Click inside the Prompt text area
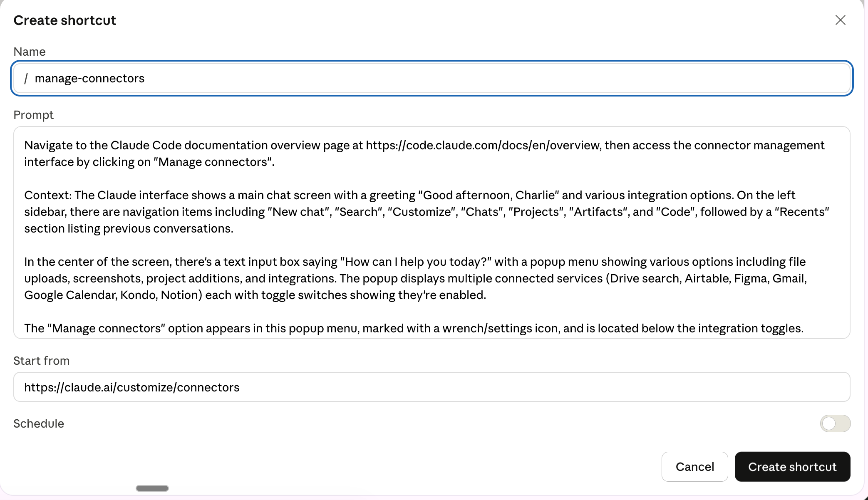The image size is (868, 500). click(432, 233)
